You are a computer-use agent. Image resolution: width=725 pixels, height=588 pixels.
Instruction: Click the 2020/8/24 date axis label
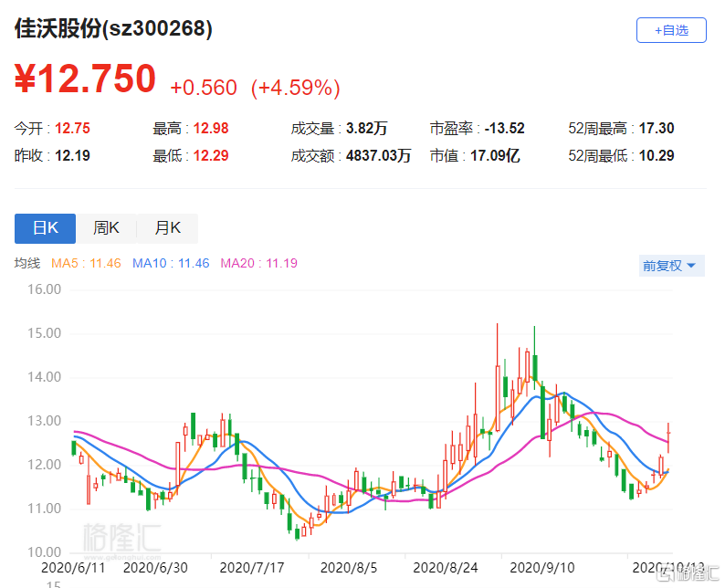point(446,568)
